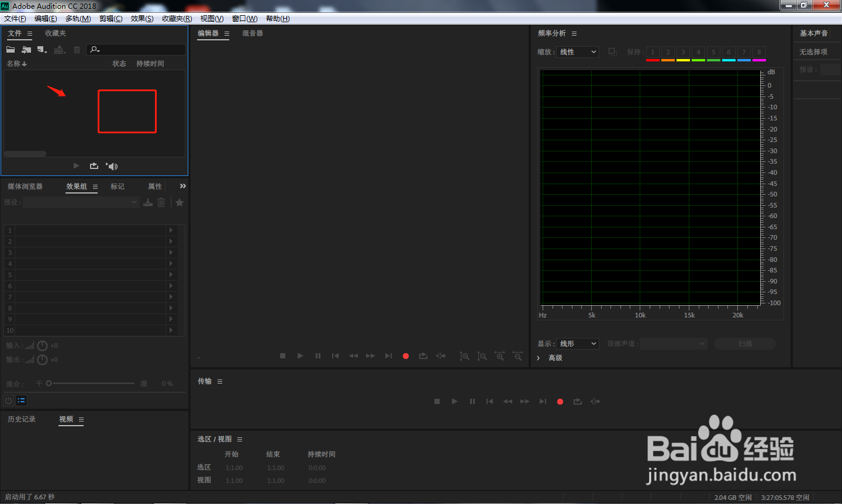Click the 扫描 button
842x504 pixels.
point(746,344)
